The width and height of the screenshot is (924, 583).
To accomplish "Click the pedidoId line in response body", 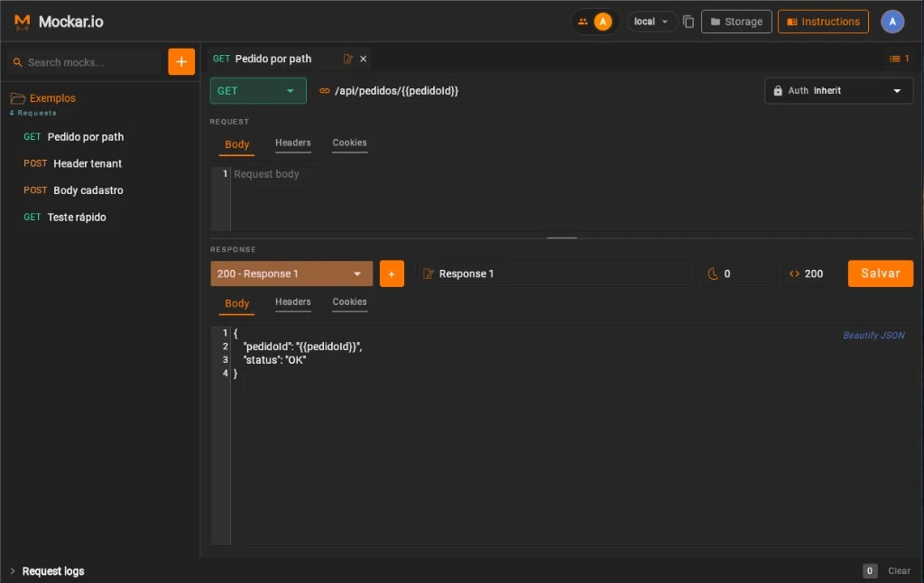I will 303,347.
